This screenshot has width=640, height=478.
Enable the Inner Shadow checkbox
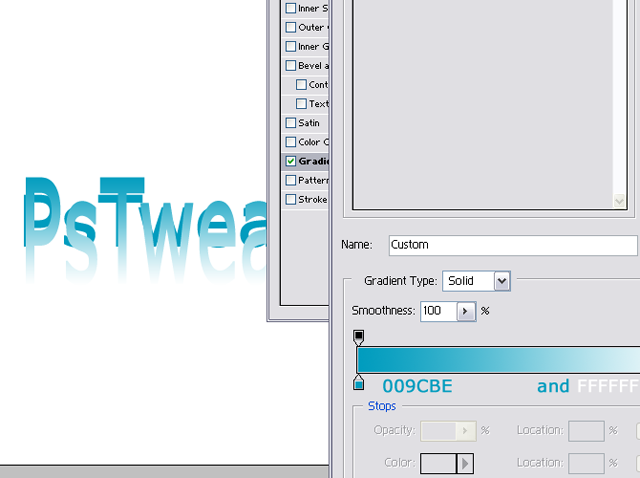click(x=291, y=8)
